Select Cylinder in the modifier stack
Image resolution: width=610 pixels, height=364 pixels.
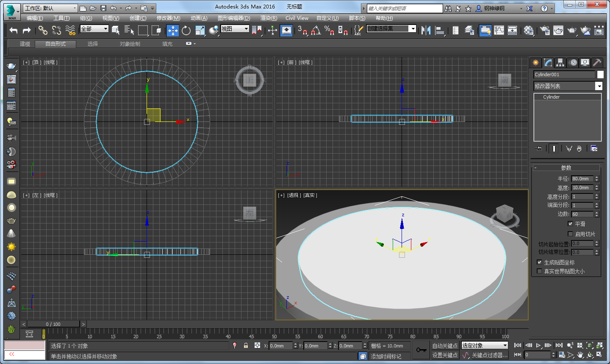551,97
